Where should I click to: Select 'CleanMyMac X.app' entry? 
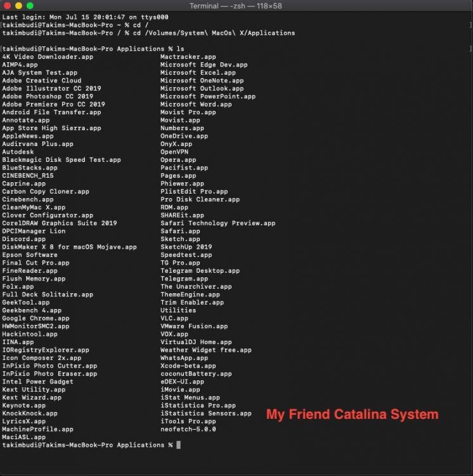[34, 208]
